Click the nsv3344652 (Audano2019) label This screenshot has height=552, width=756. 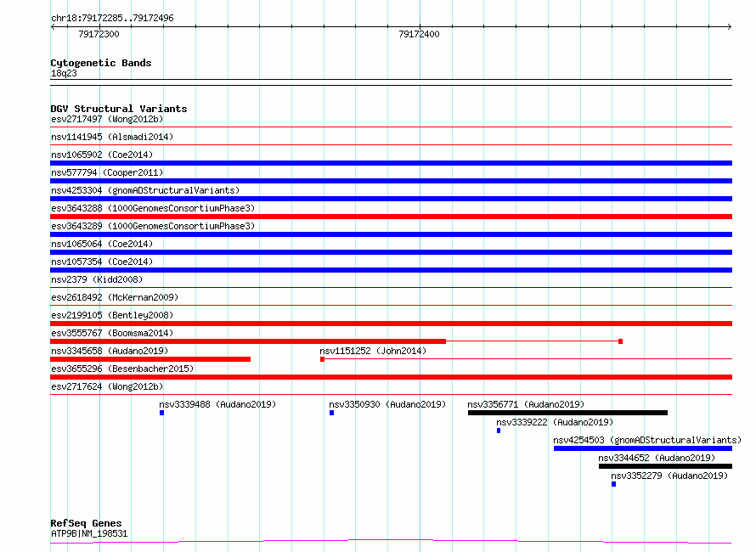coord(657,458)
